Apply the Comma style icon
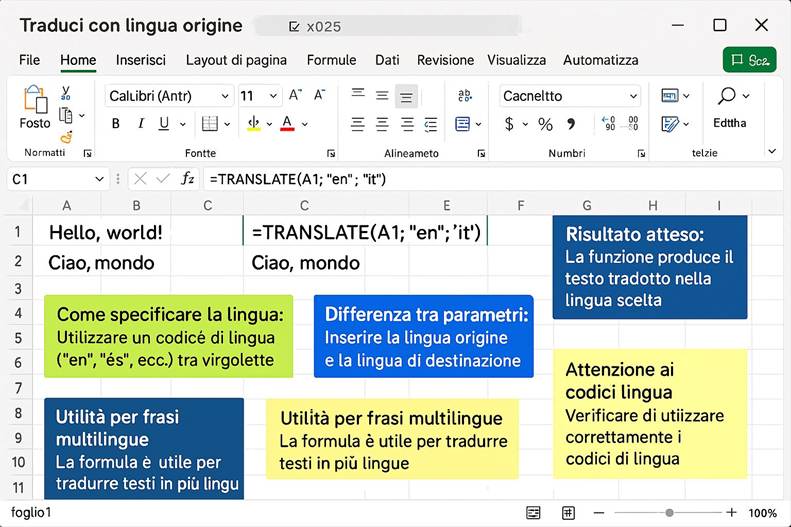The height and width of the screenshot is (527, 791). pyautogui.click(x=571, y=124)
